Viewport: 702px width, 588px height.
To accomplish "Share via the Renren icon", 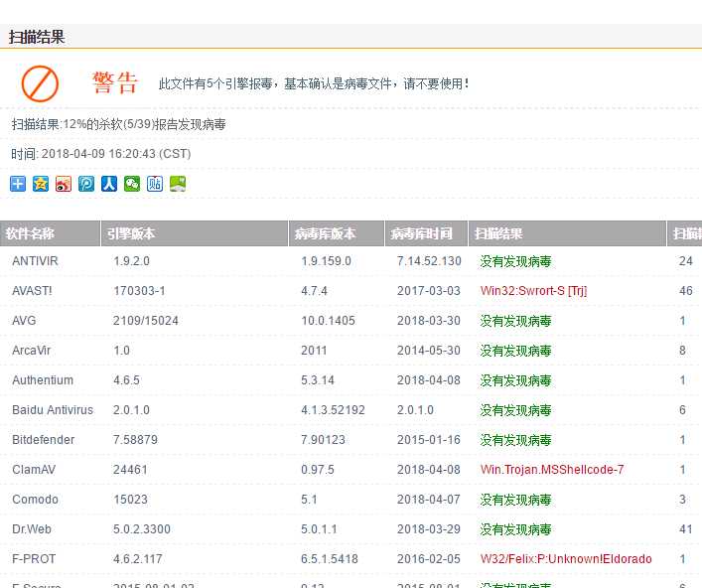I will click(109, 184).
